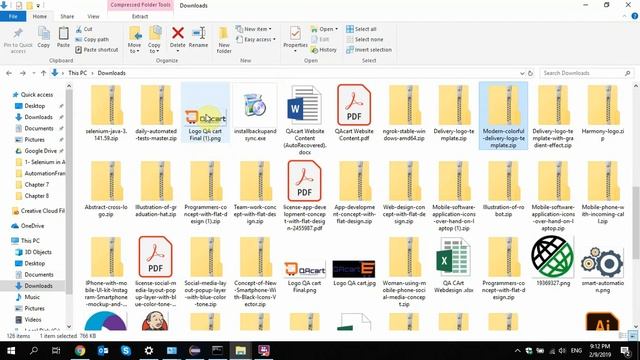640x360 pixels.
Task: Click the Forward navigation arrow
Action: click(22, 73)
